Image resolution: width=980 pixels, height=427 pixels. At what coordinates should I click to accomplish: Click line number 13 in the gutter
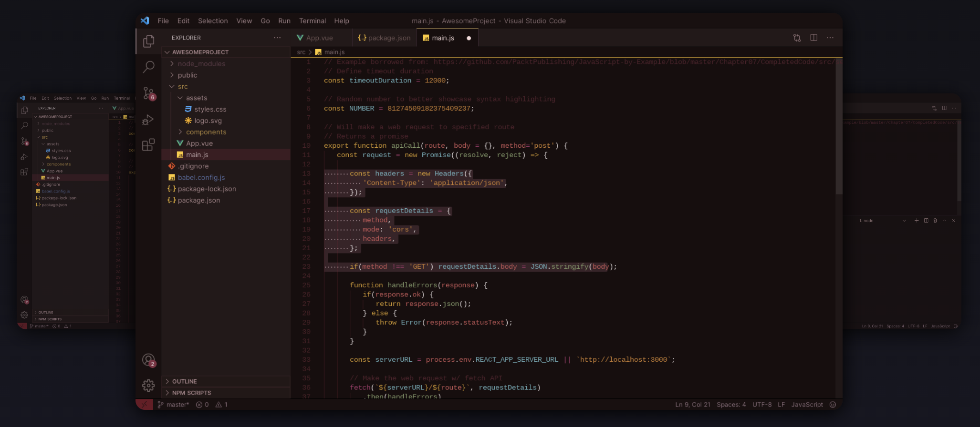(x=306, y=173)
